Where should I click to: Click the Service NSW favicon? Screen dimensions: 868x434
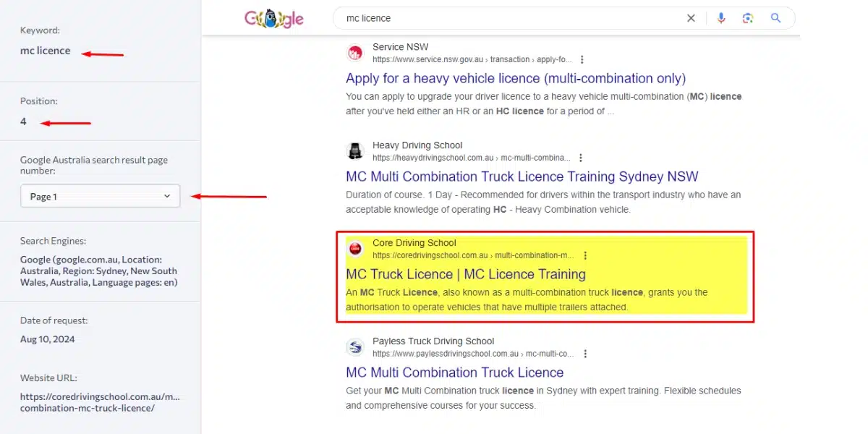coord(355,53)
